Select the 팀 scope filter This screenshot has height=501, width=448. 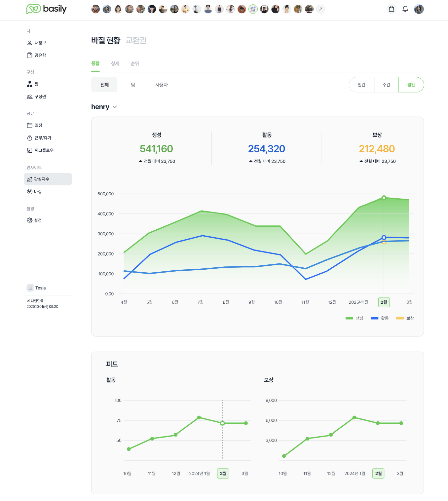click(133, 85)
